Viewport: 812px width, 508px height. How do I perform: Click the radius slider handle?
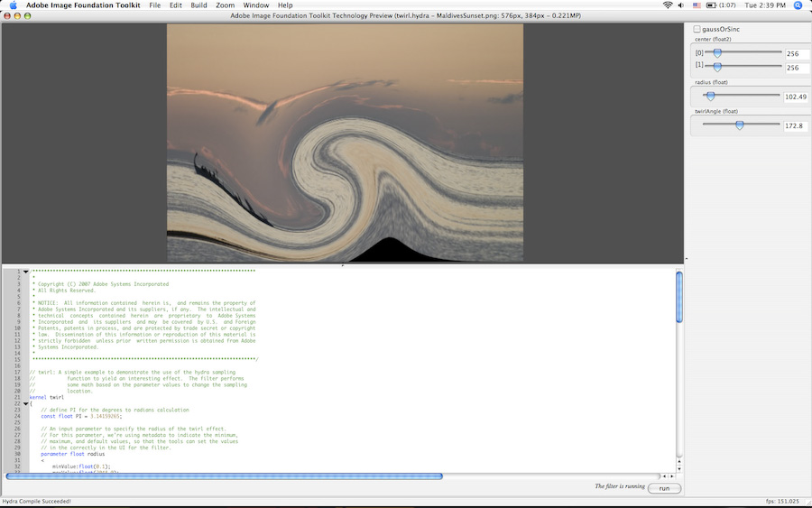(x=710, y=96)
